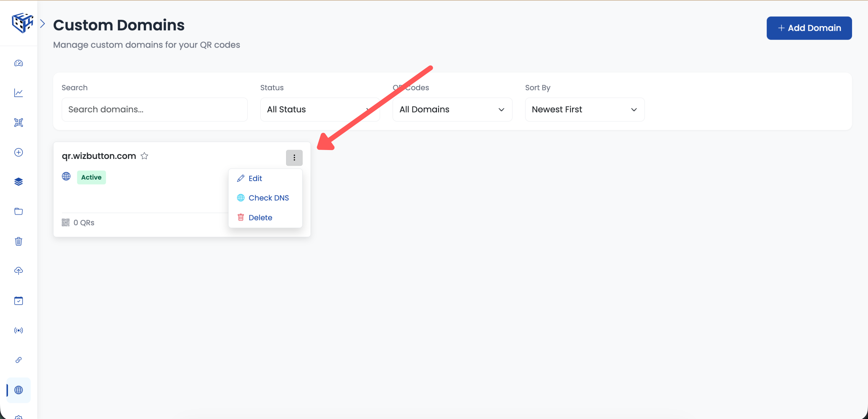The width and height of the screenshot is (868, 419).
Task: Open the Scheduler calendar icon in sidebar
Action: click(x=19, y=300)
